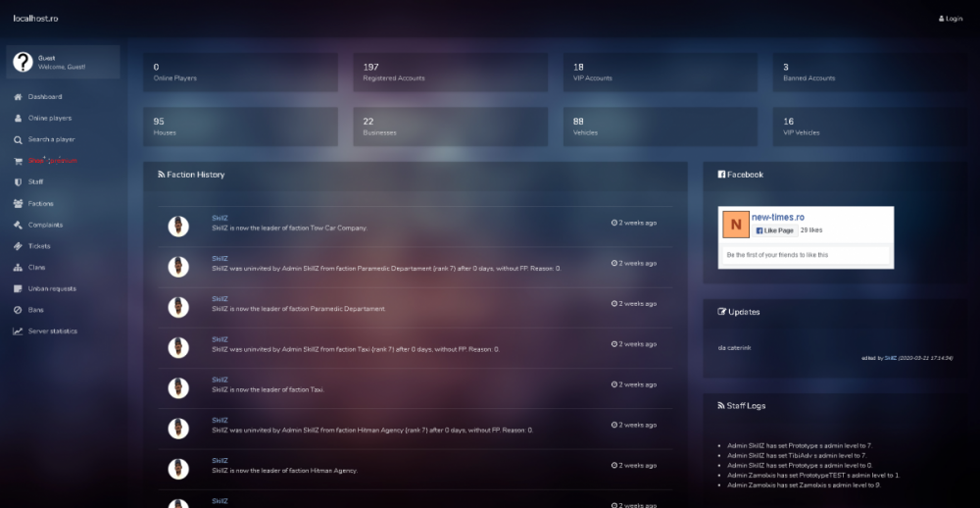Click the Online players person icon
The width and height of the screenshot is (980, 508).
point(18,119)
